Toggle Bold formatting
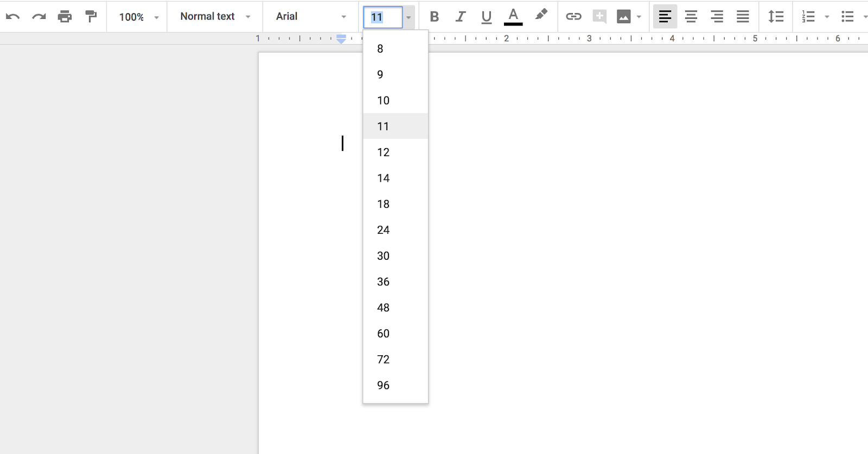Viewport: 868px width, 454px height. click(x=434, y=17)
